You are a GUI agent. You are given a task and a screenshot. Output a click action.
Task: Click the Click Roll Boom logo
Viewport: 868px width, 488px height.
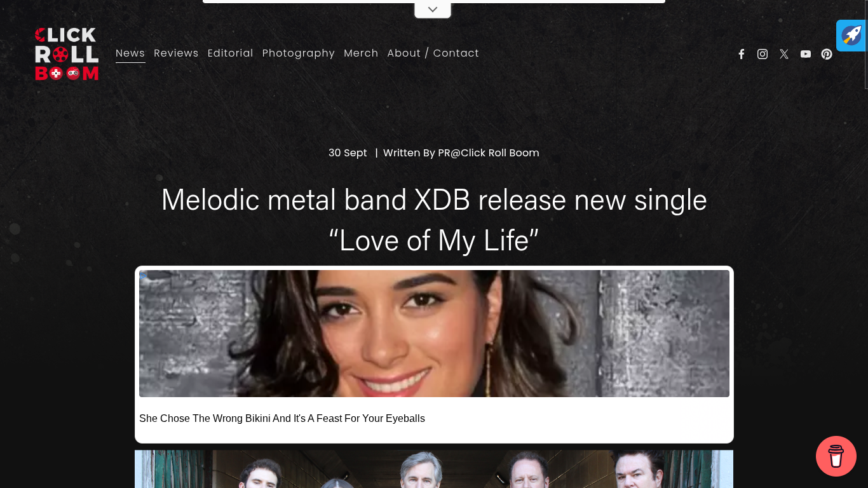(x=67, y=54)
